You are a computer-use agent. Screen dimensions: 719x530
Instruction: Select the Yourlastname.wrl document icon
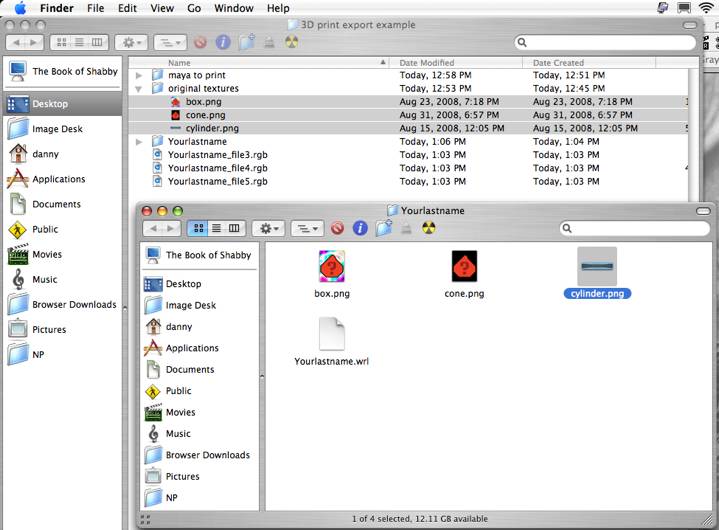tap(331, 335)
